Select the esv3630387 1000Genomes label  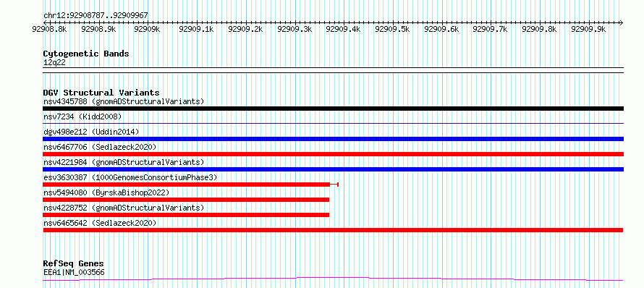(x=130, y=177)
